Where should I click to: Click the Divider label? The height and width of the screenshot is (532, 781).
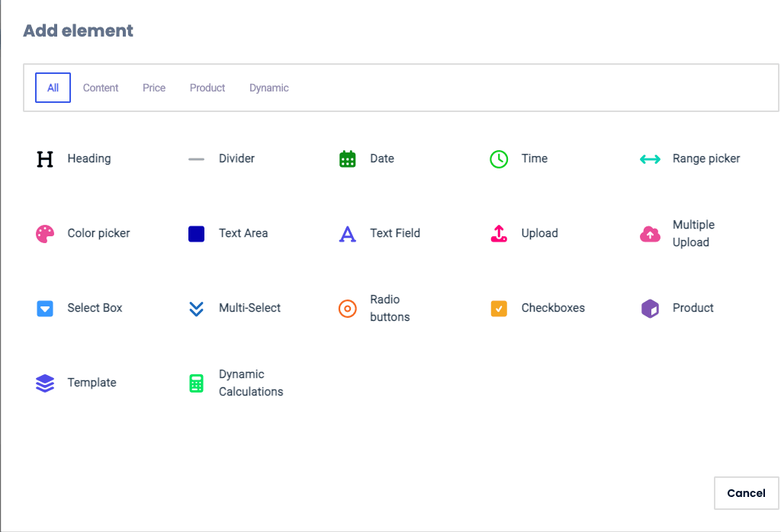pyautogui.click(x=236, y=159)
